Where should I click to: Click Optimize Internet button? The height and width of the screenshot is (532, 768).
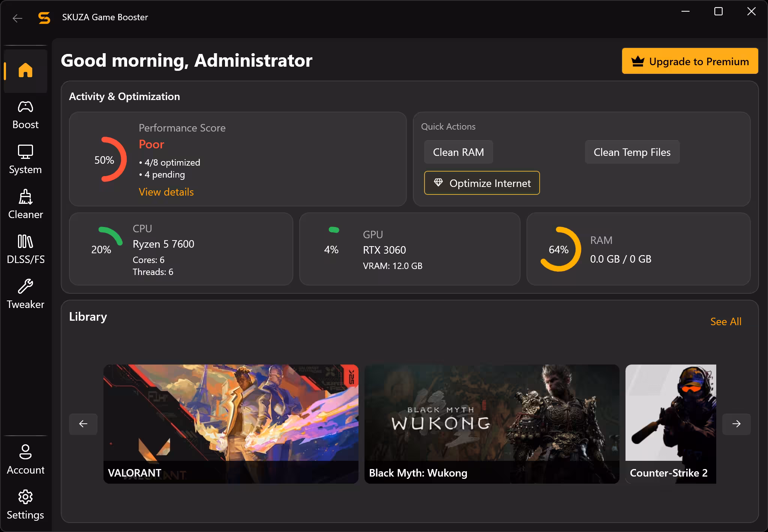pyautogui.click(x=482, y=183)
